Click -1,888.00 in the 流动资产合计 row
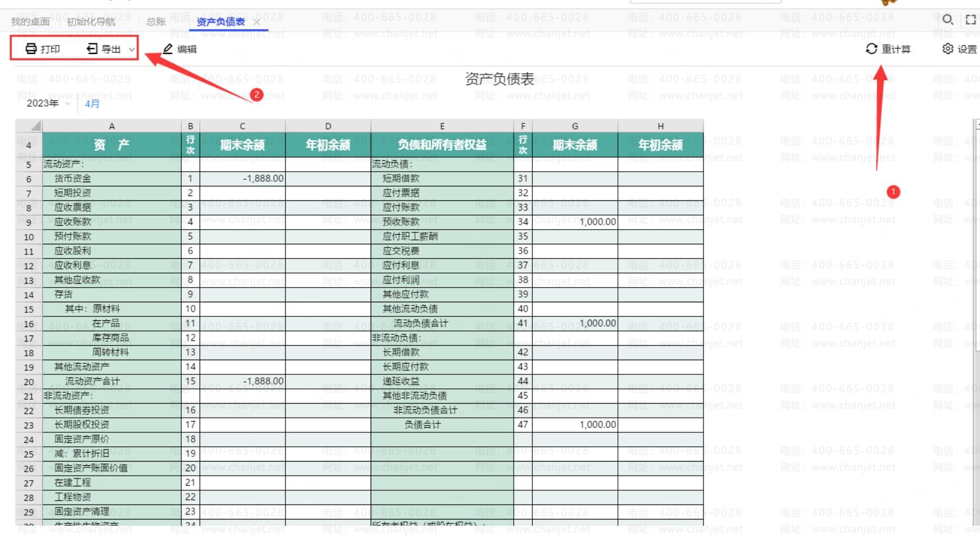 (242, 381)
